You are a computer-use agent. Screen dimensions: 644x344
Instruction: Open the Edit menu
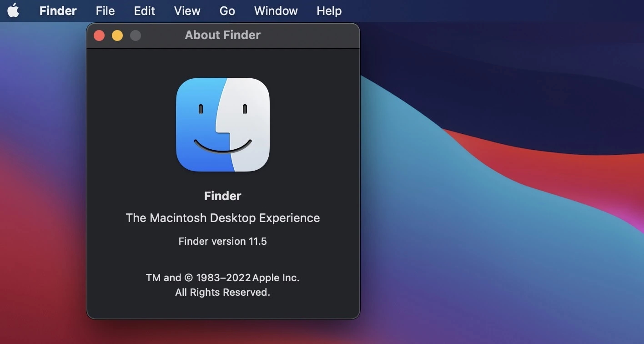pyautogui.click(x=144, y=10)
